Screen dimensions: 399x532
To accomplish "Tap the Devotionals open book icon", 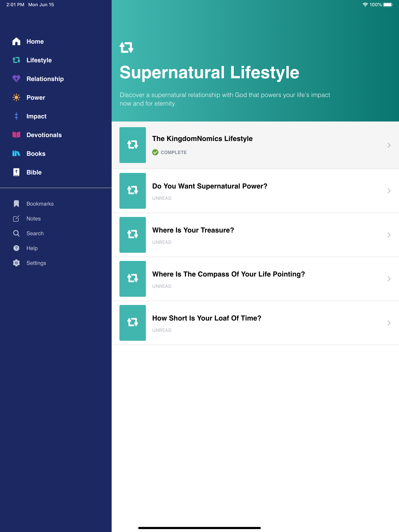I will click(x=16, y=135).
